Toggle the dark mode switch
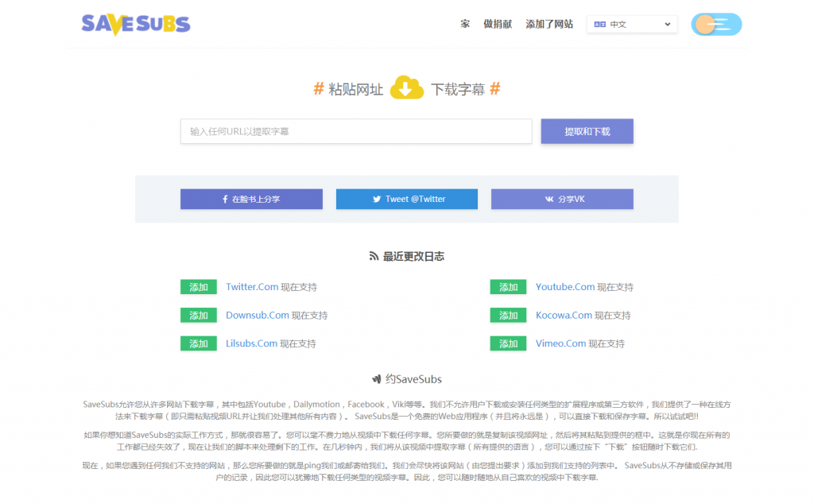Screen dimensions: 814x504 pos(716,25)
